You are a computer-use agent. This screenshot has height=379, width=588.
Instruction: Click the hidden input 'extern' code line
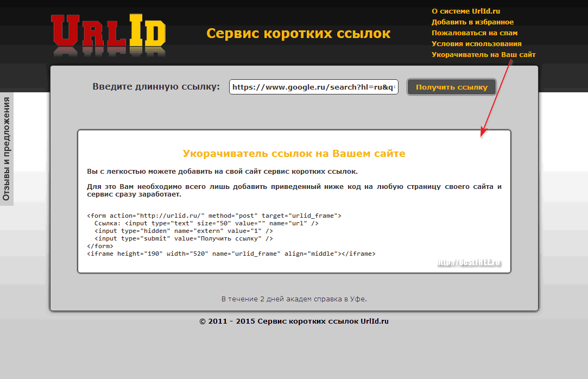tap(179, 231)
